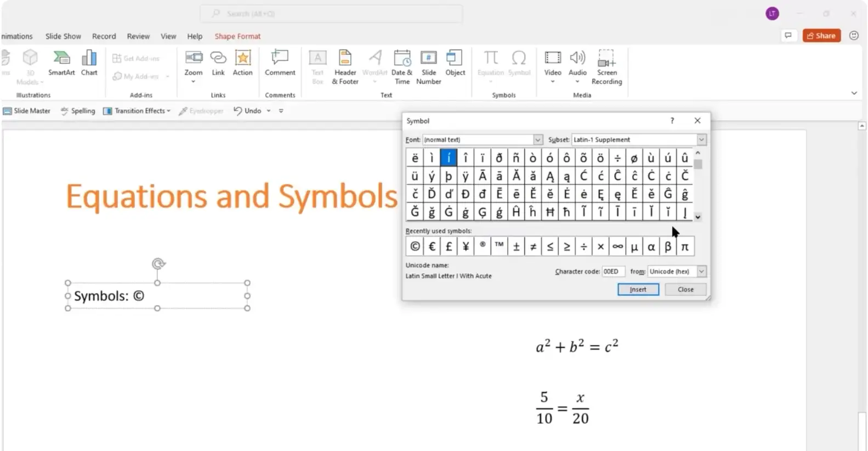The width and height of the screenshot is (868, 451).
Task: Insert Date & Time
Action: [402, 67]
